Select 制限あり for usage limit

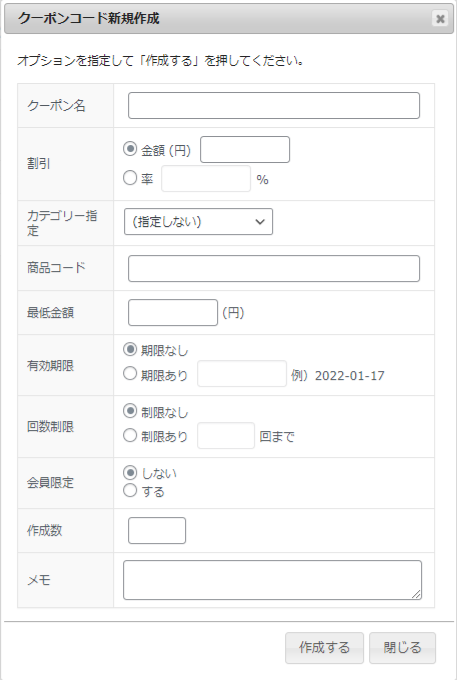click(x=130, y=435)
